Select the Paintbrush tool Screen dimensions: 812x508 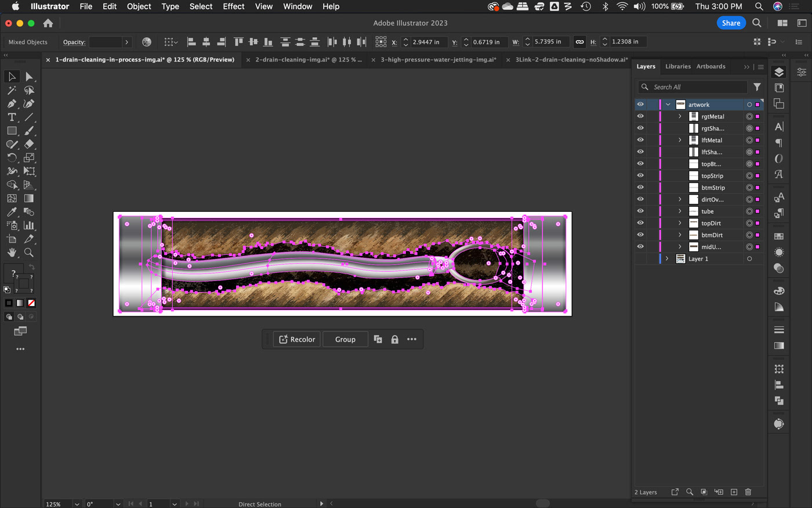coord(29,131)
